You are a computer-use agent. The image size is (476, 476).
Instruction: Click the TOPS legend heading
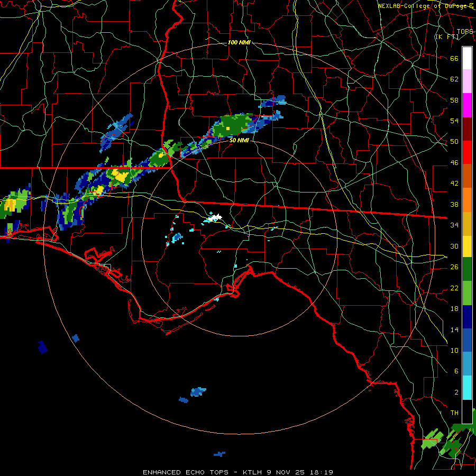tap(465, 31)
